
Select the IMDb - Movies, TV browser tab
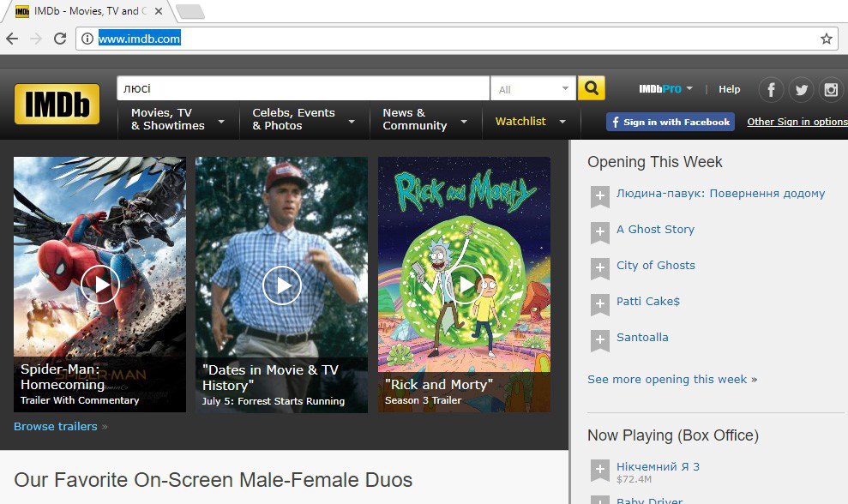tap(90, 11)
